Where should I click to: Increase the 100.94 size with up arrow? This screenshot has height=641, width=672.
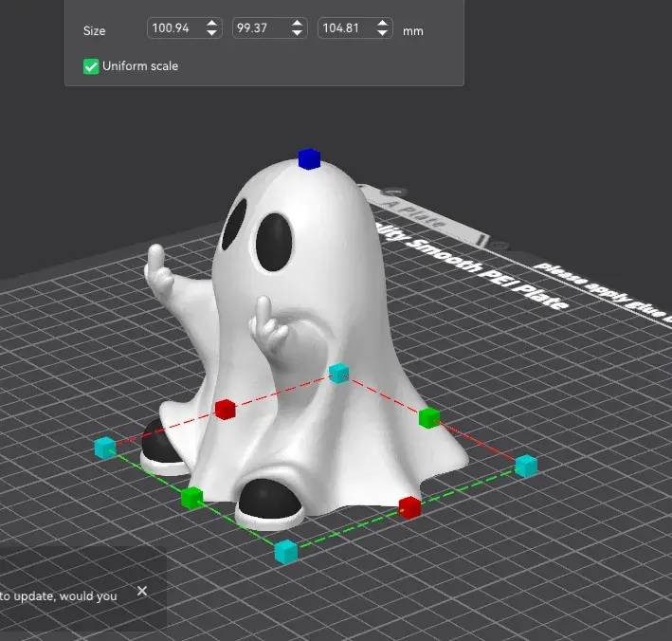[214, 25]
